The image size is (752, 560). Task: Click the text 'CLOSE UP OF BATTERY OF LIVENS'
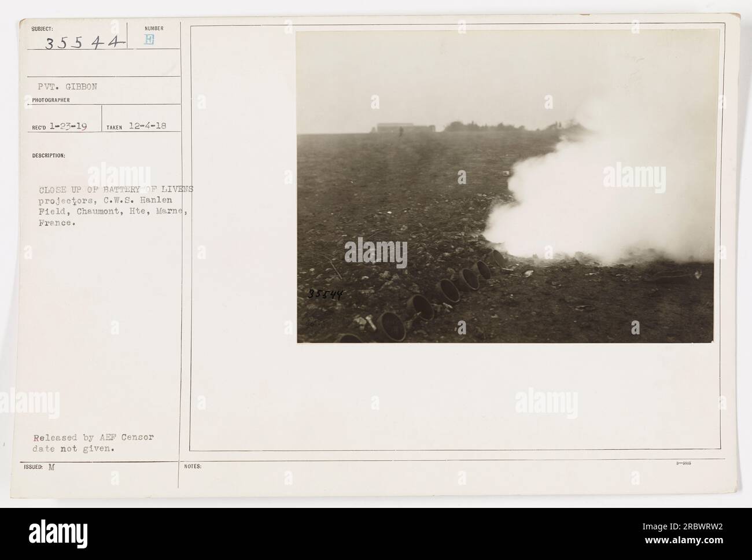click(116, 189)
